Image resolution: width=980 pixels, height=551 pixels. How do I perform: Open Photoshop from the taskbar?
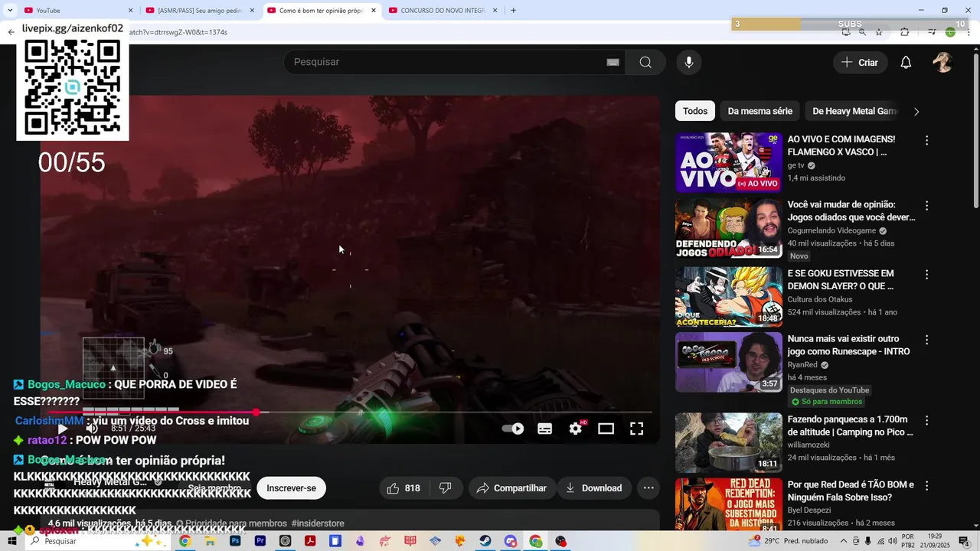coord(235,541)
